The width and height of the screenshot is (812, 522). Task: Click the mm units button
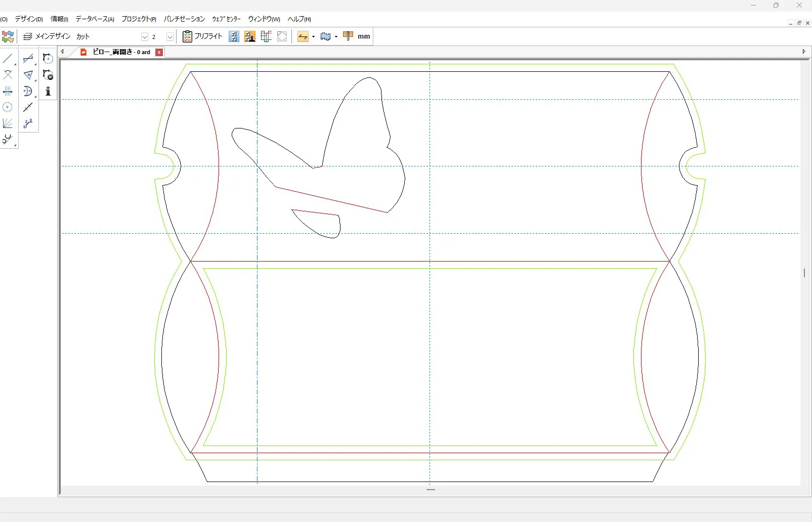pos(364,36)
